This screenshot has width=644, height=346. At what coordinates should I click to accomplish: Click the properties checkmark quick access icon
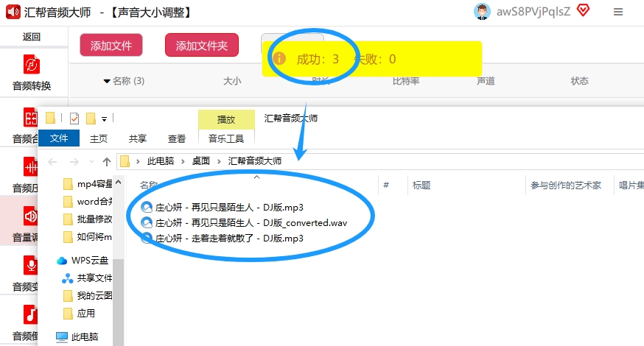[x=74, y=119]
